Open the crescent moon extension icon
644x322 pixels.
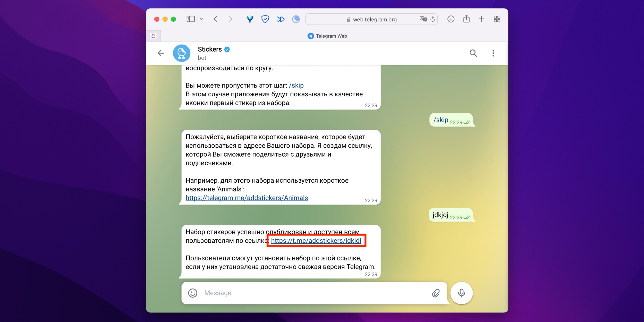(296, 19)
